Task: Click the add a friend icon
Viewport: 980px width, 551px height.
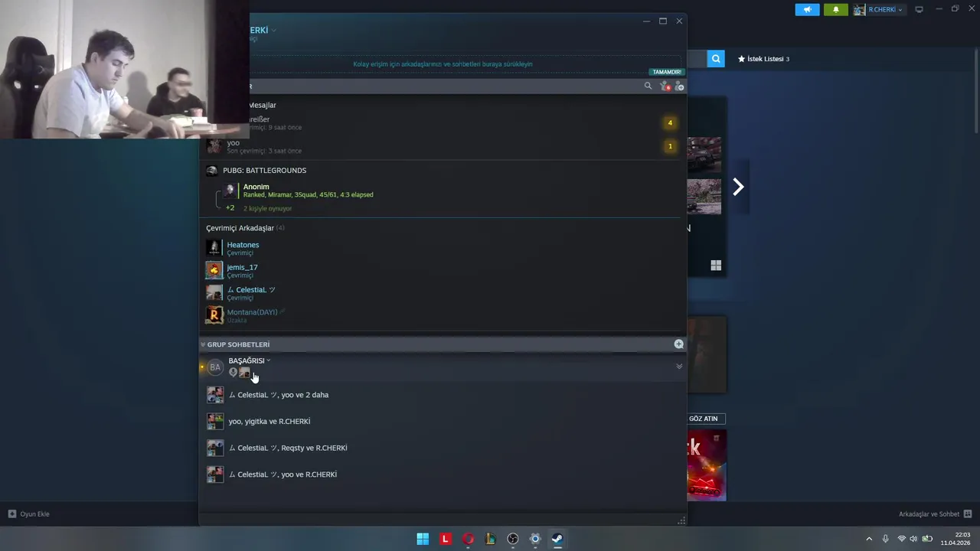Action: [679, 86]
